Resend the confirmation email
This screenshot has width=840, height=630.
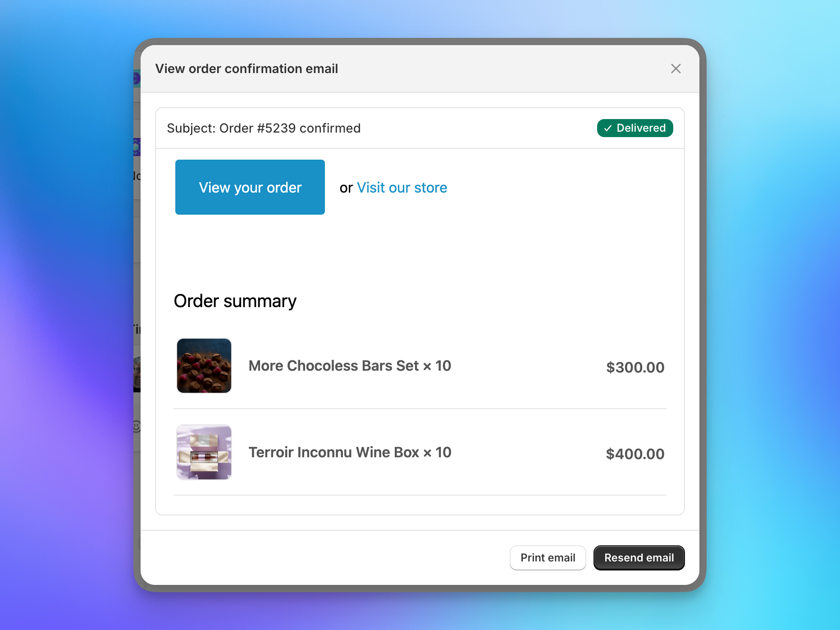coord(639,557)
